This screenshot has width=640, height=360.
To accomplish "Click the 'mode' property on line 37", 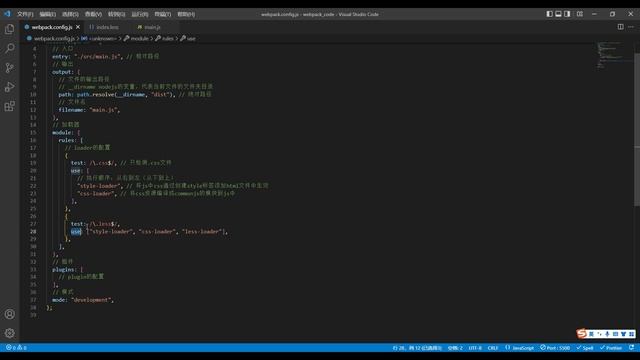I will coord(59,300).
